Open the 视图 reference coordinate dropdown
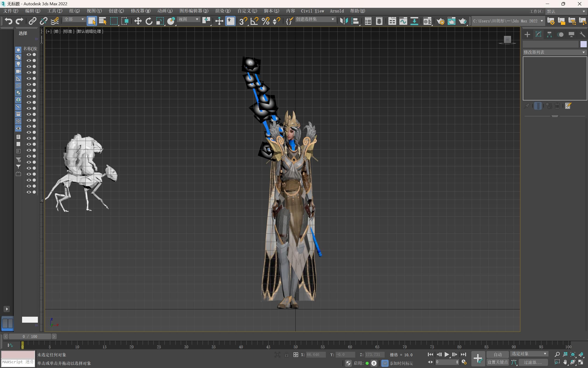The image size is (588, 368). [189, 19]
